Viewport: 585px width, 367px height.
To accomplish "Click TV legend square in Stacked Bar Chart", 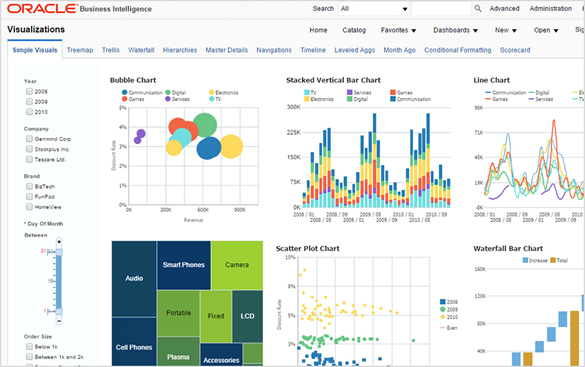I will (x=307, y=92).
